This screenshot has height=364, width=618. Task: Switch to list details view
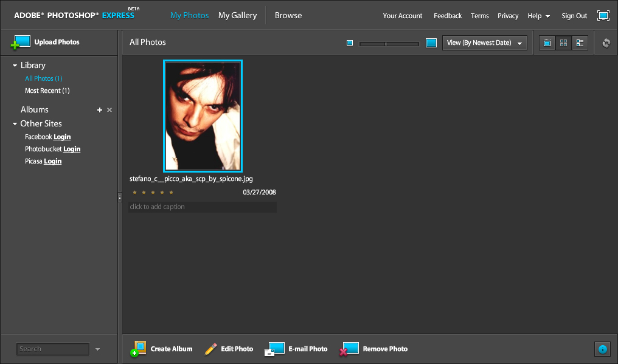point(580,43)
